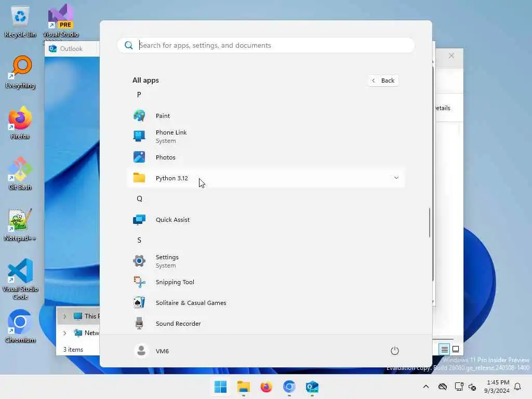
Task: Open the clock showing 1:45 PM
Action: point(497,387)
